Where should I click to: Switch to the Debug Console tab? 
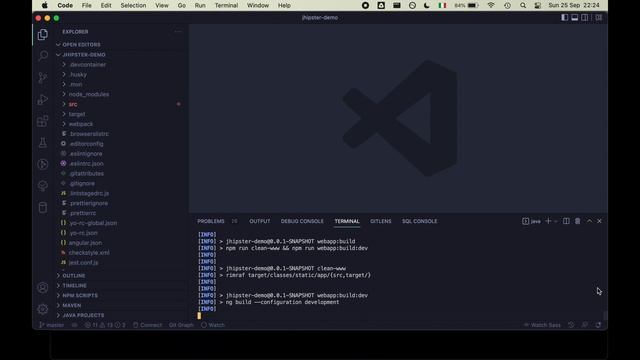tap(302, 221)
